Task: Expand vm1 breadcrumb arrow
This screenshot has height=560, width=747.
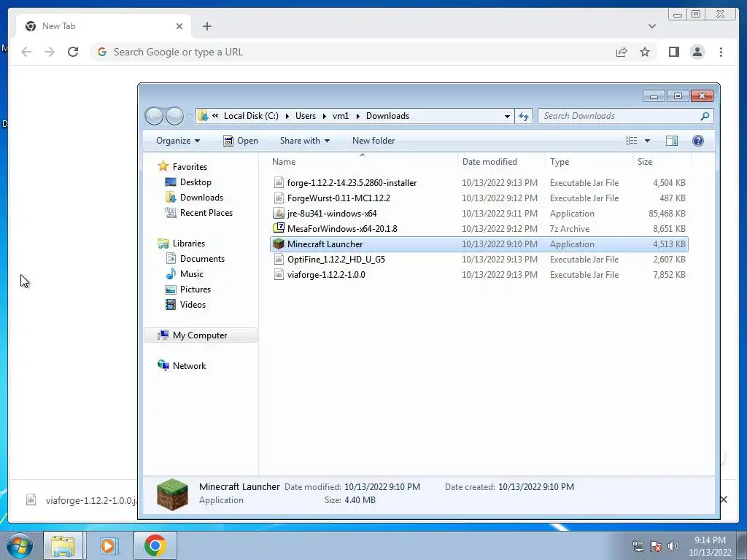Action: pos(357,116)
